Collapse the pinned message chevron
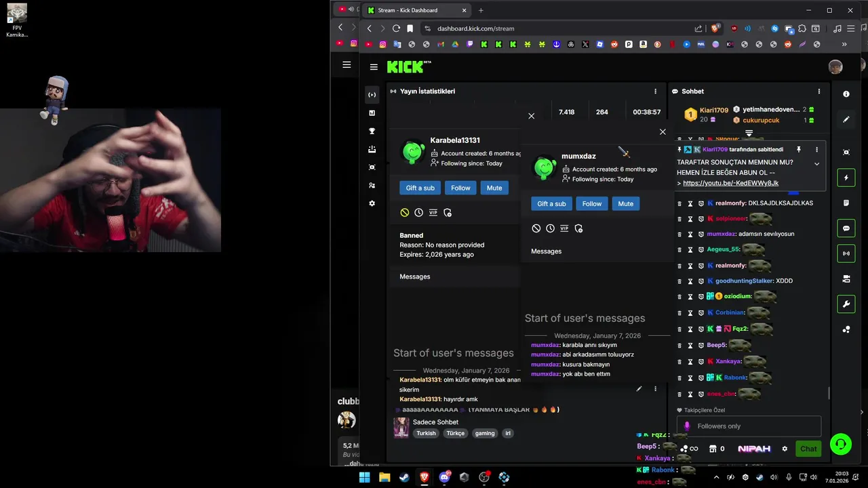 (x=816, y=164)
